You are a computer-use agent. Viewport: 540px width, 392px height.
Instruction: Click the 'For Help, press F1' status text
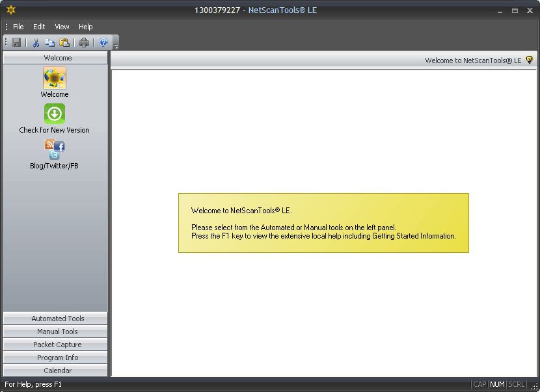33,384
